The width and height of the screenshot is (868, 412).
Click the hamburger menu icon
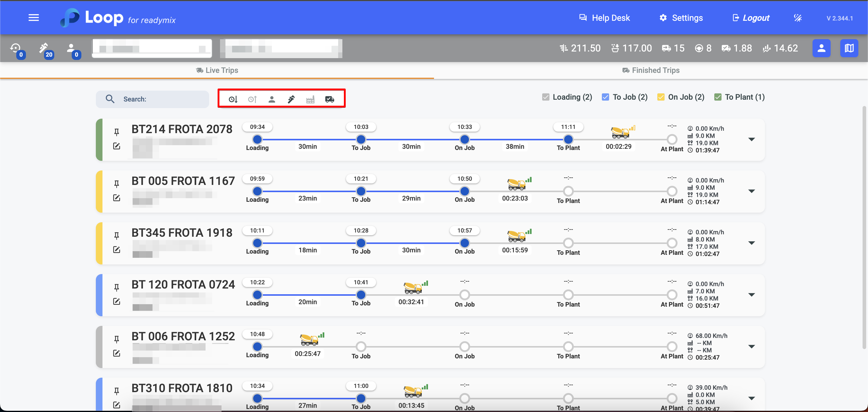click(x=34, y=17)
